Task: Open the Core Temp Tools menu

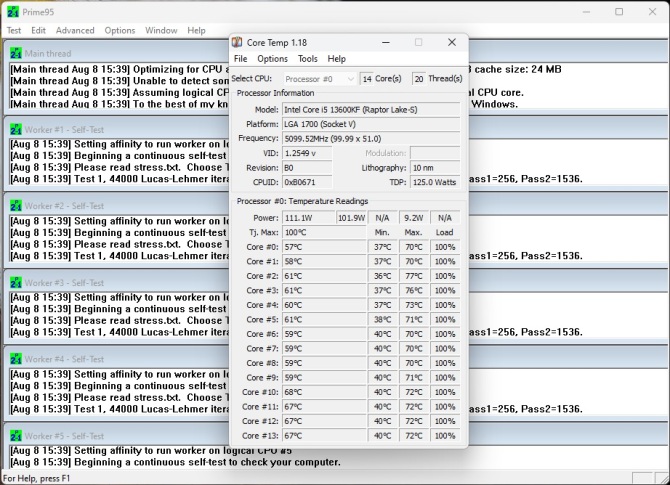Action: point(307,59)
